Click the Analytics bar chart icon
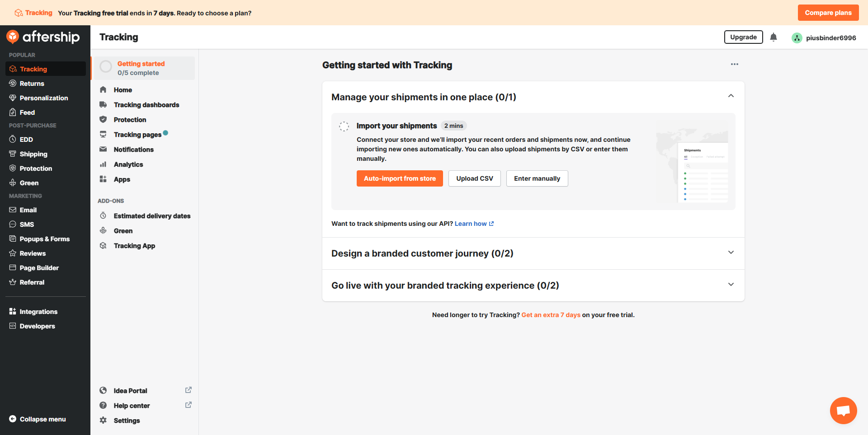Screen dimensions: 868x435 pyautogui.click(x=103, y=164)
